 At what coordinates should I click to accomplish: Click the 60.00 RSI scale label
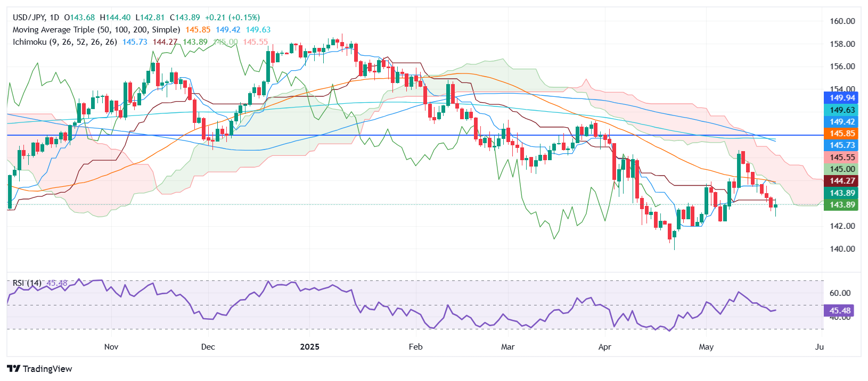840,293
